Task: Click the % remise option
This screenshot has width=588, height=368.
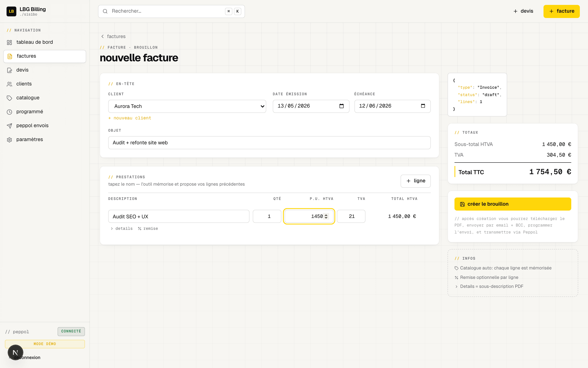Action: tap(148, 229)
